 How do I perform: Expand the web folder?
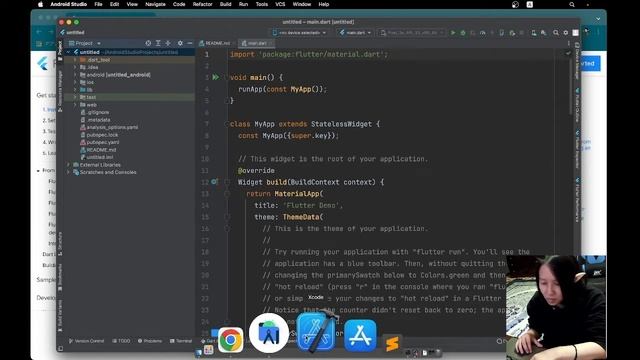pos(75,105)
